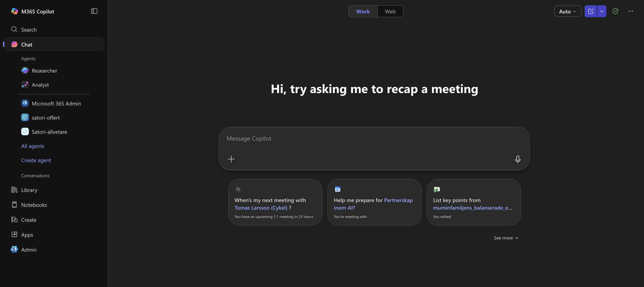This screenshot has width=644, height=287.
Task: Open the three-dots more options menu
Action: 631,11
